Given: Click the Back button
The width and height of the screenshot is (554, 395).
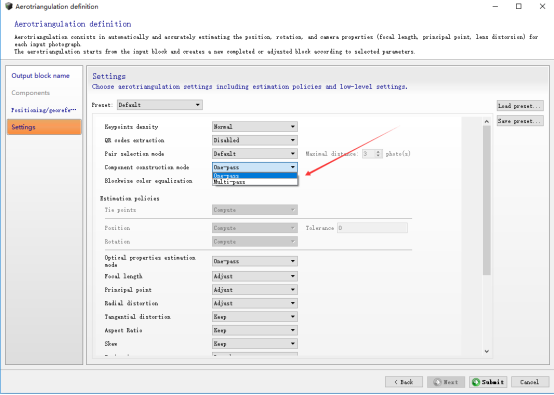Looking at the screenshot, I should (x=404, y=382).
